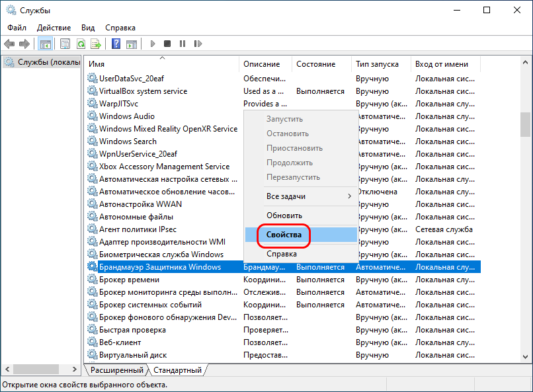
Task: Click the gear icon beside Быстрая проверка
Action: click(x=92, y=329)
